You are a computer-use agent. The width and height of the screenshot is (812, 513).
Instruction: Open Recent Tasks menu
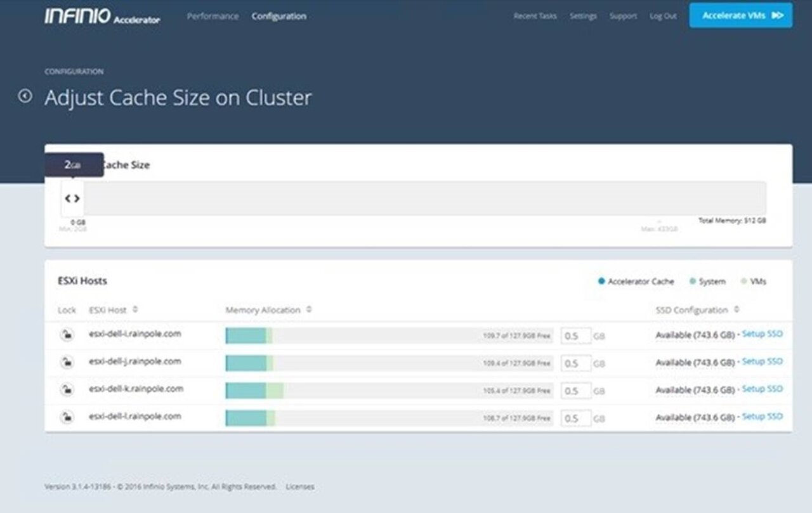coord(535,16)
